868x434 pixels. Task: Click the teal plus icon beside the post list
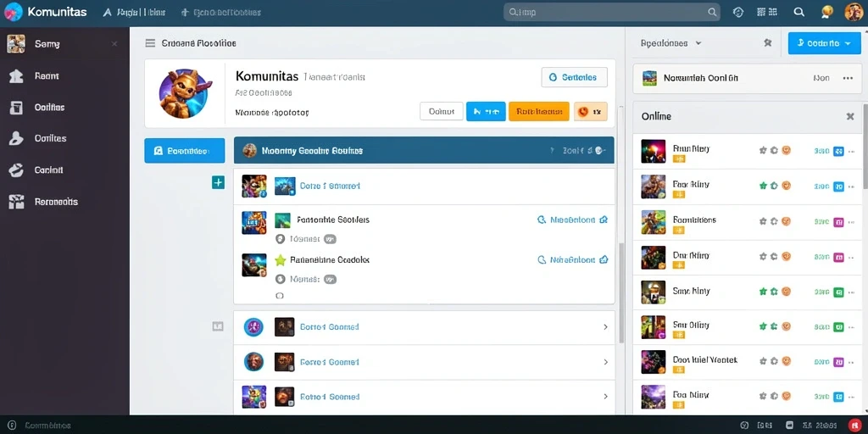218,182
